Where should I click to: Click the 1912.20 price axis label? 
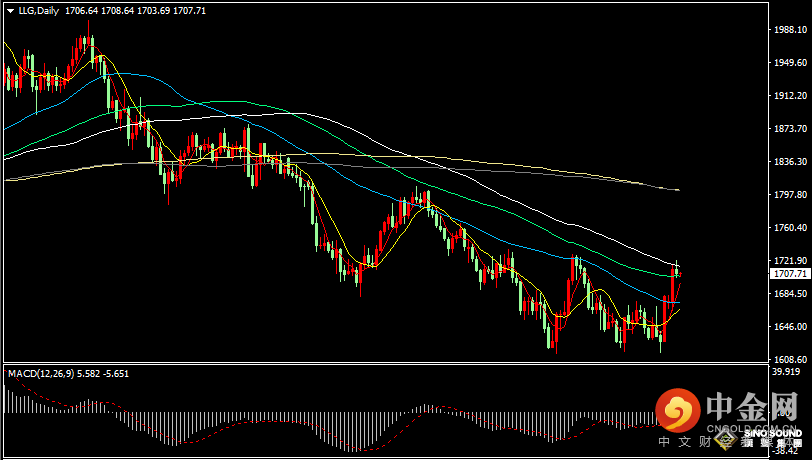[791, 96]
